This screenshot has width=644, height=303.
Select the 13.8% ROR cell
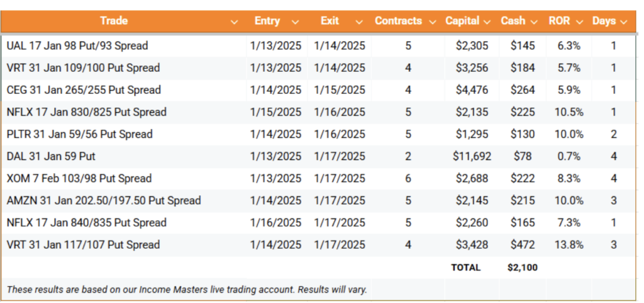point(569,245)
